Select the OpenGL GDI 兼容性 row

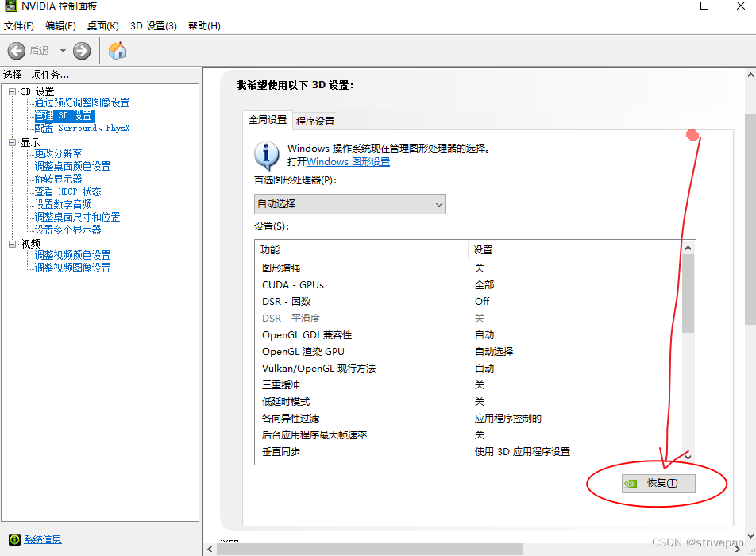tap(469, 335)
